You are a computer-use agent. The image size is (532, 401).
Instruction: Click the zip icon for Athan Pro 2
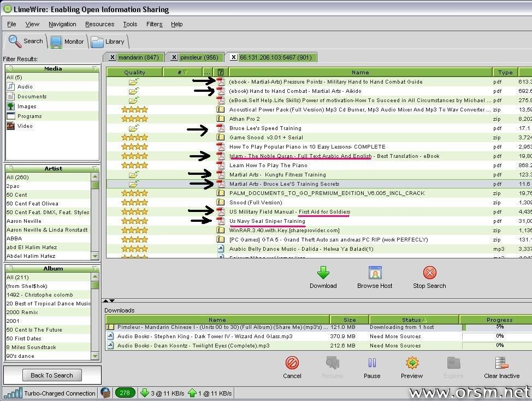[x=221, y=119]
